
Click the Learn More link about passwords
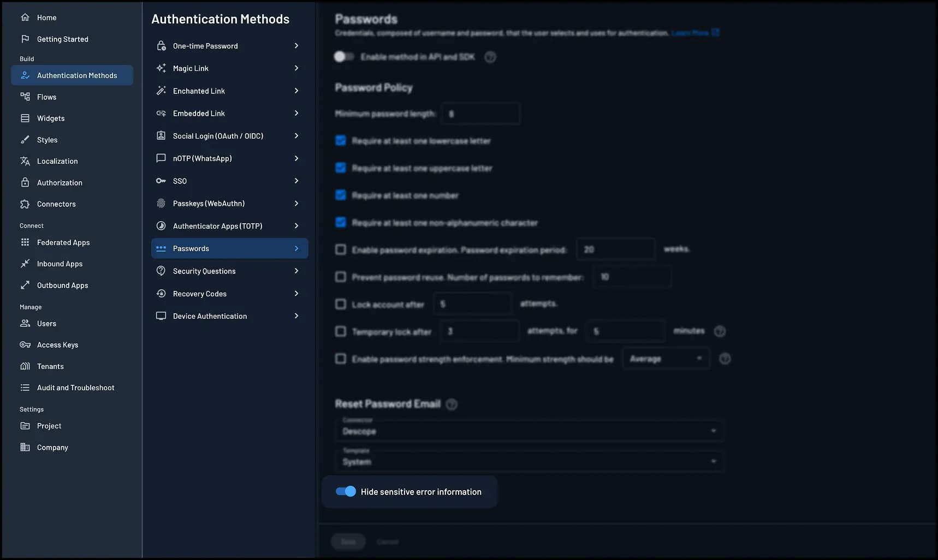click(690, 33)
